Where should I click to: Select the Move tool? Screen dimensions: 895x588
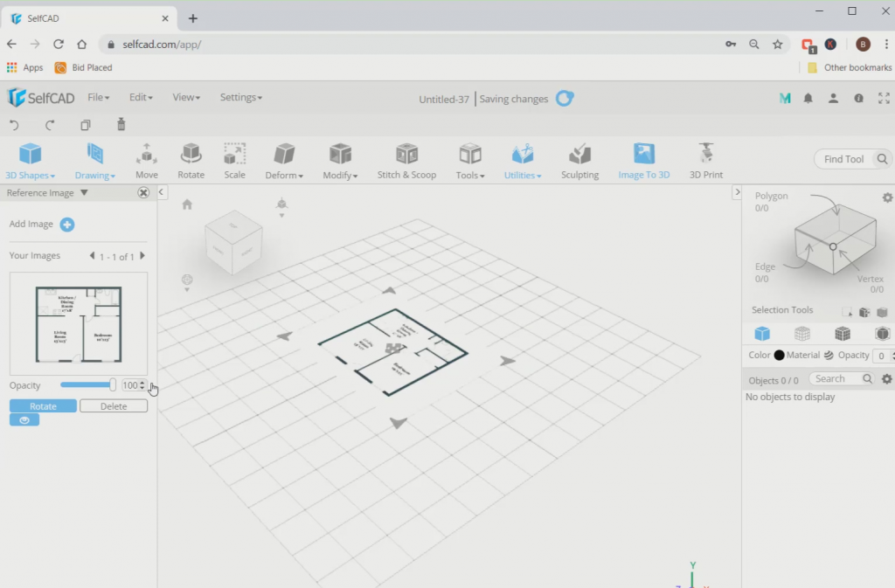point(146,158)
